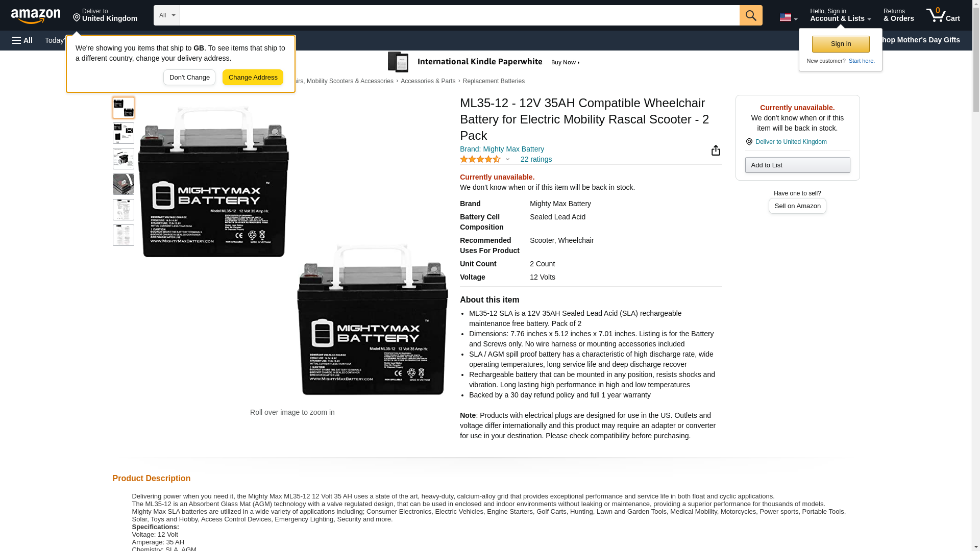
Task: Click the US flag language selector
Action: click(x=788, y=17)
